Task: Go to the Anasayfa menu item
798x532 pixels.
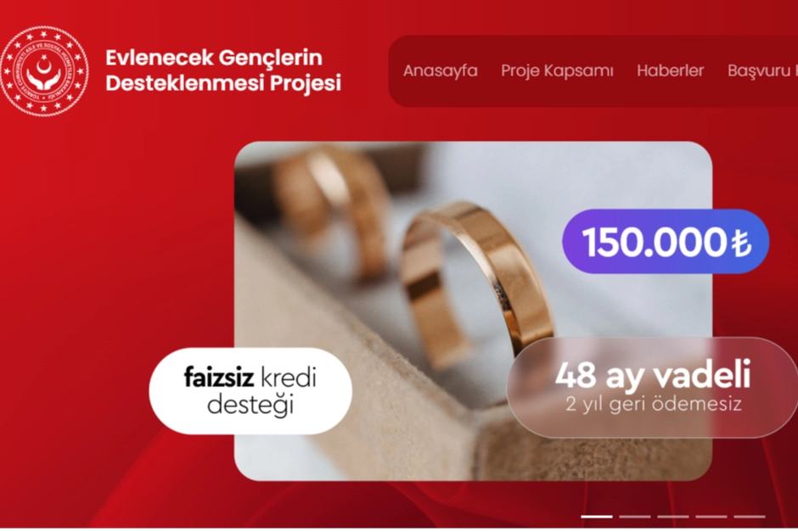Action: 441,70
